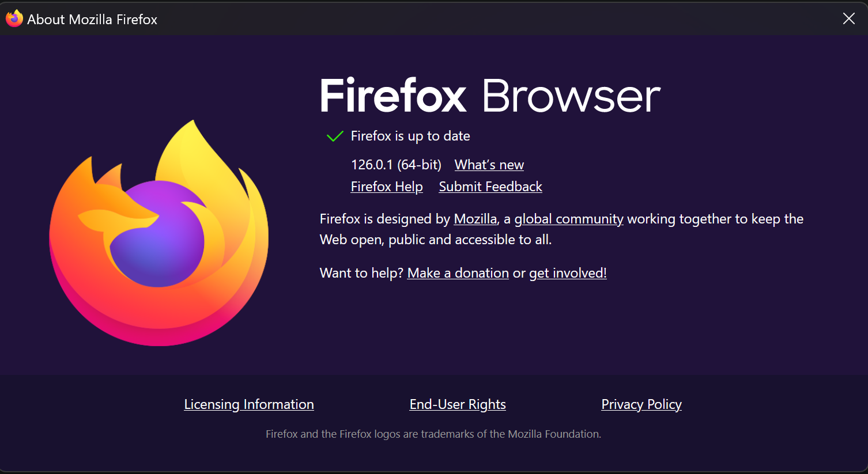Viewport: 868px width, 474px height.
Task: Close the About Mozilla Firefox dialog
Action: pyautogui.click(x=848, y=18)
